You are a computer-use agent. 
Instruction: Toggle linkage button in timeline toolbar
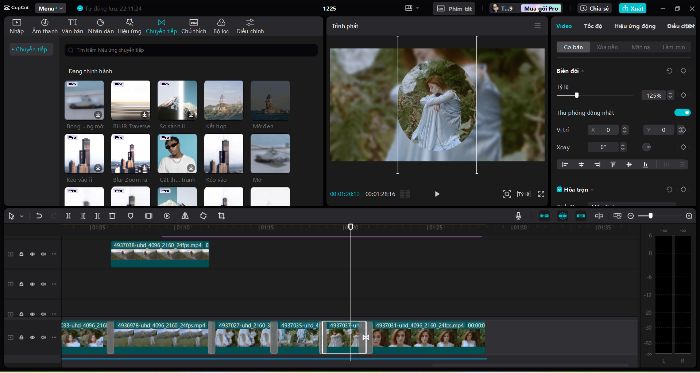point(581,216)
